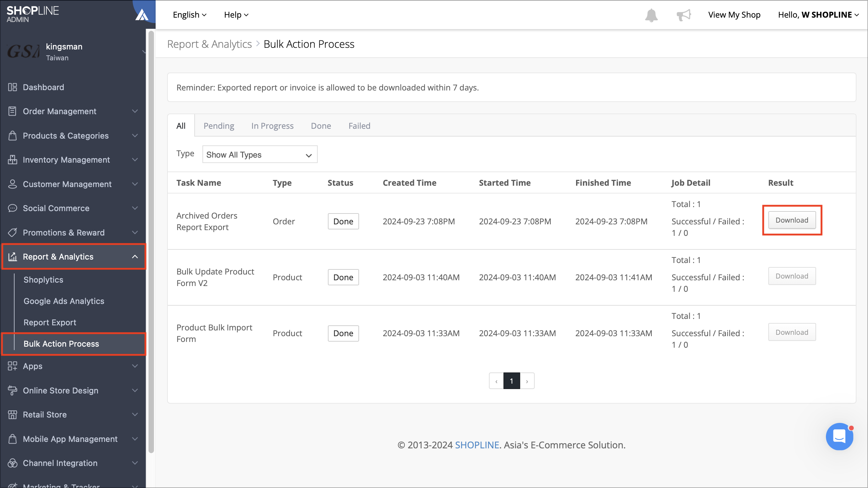
Task: Download Archived Orders Report Export result
Action: pos(792,220)
